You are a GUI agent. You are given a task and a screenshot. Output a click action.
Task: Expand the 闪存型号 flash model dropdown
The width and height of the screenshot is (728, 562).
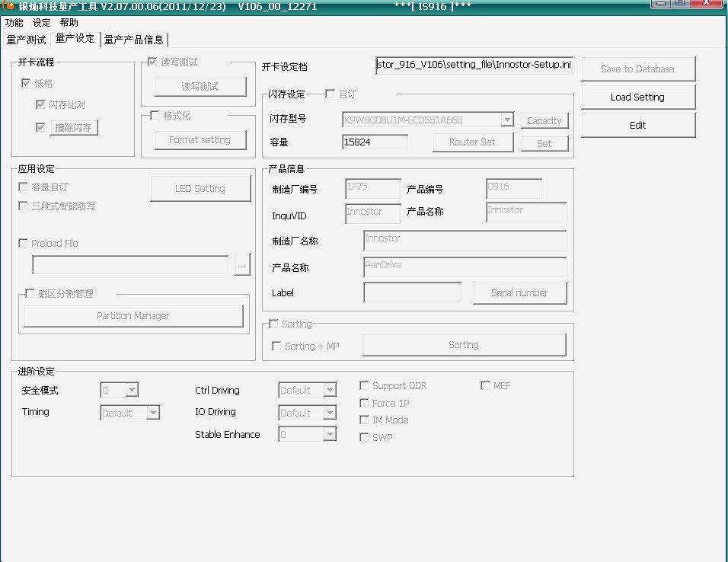pyautogui.click(x=507, y=120)
